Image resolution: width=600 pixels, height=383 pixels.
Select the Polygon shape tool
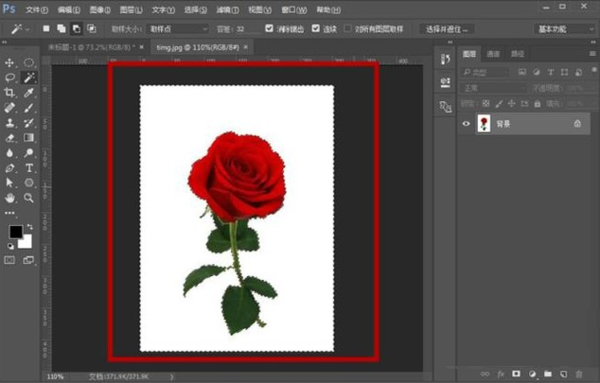[29, 183]
